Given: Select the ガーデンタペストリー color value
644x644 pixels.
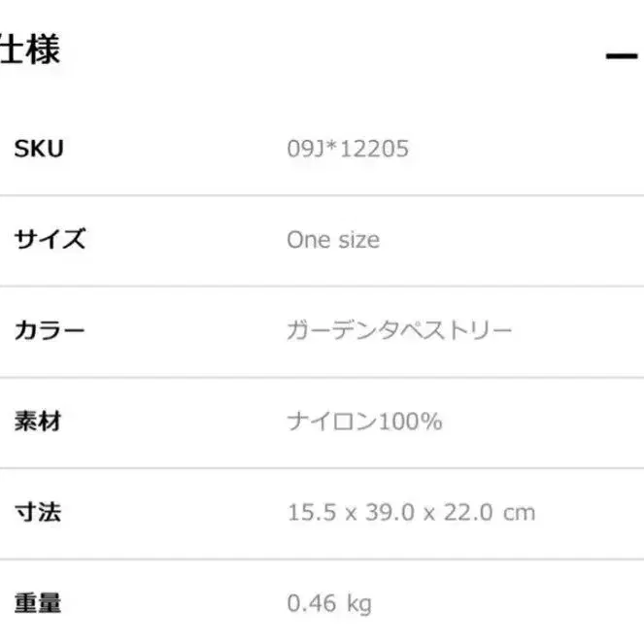Looking at the screenshot, I should pyautogui.click(x=399, y=330).
